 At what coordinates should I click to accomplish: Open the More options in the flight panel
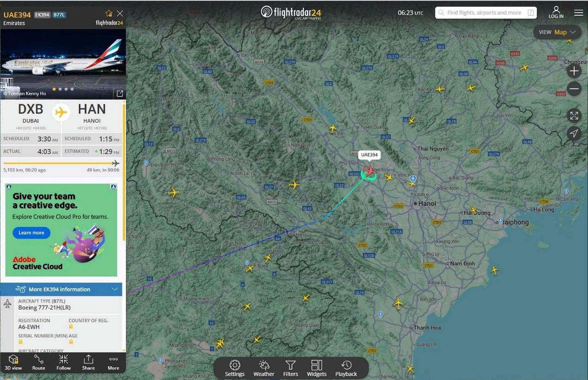pyautogui.click(x=113, y=362)
